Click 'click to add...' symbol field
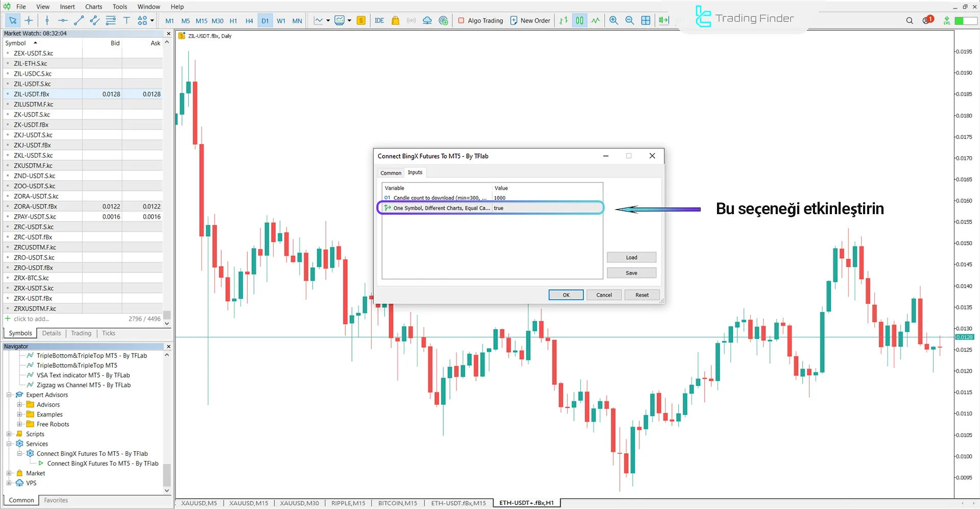The image size is (980, 509). click(32, 319)
